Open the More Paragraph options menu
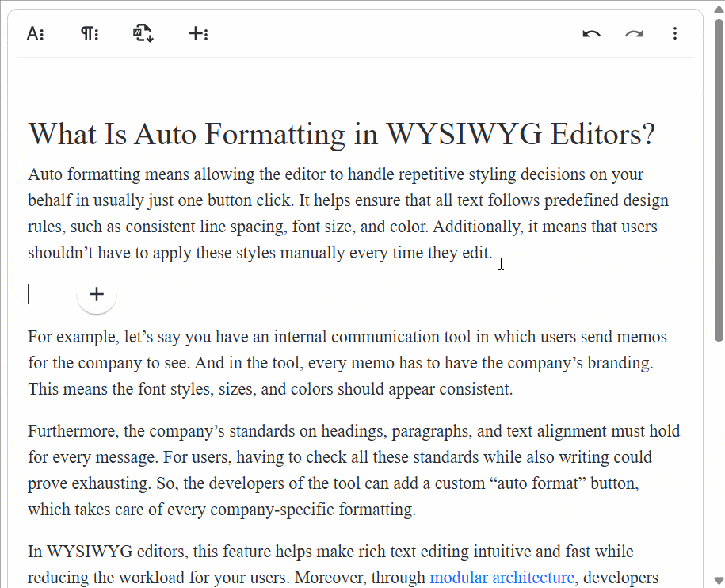The height and width of the screenshot is (588, 725). pos(89,33)
